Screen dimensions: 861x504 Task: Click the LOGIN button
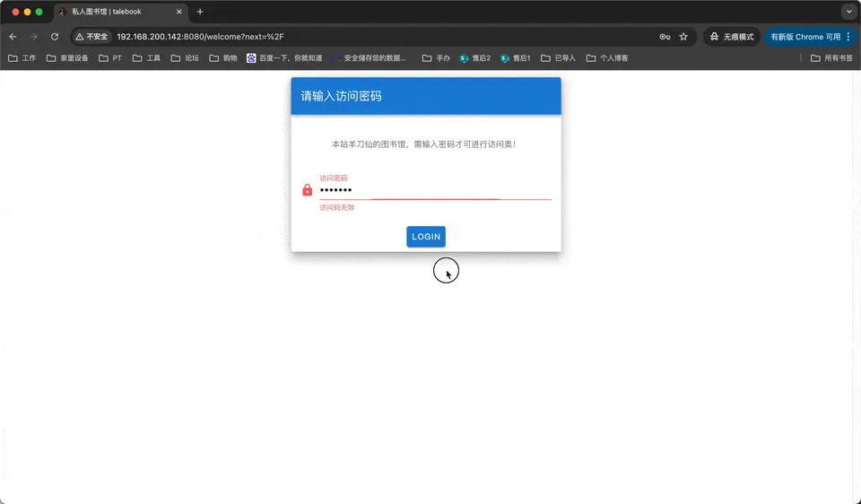coord(426,237)
